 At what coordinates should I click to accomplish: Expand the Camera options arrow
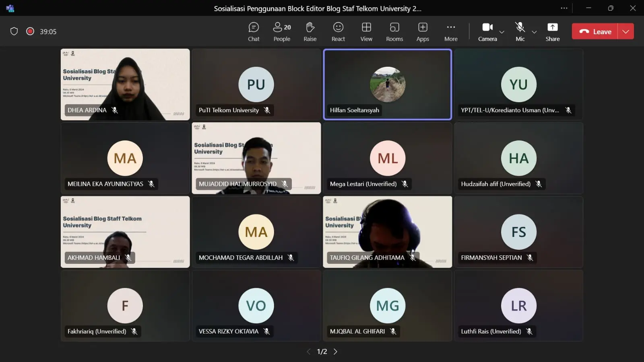click(502, 32)
